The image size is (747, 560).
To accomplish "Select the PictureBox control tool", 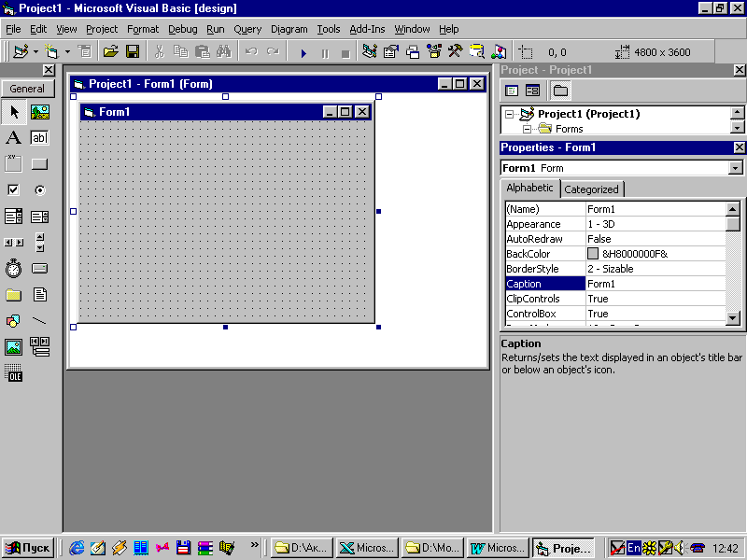I will (x=40, y=112).
